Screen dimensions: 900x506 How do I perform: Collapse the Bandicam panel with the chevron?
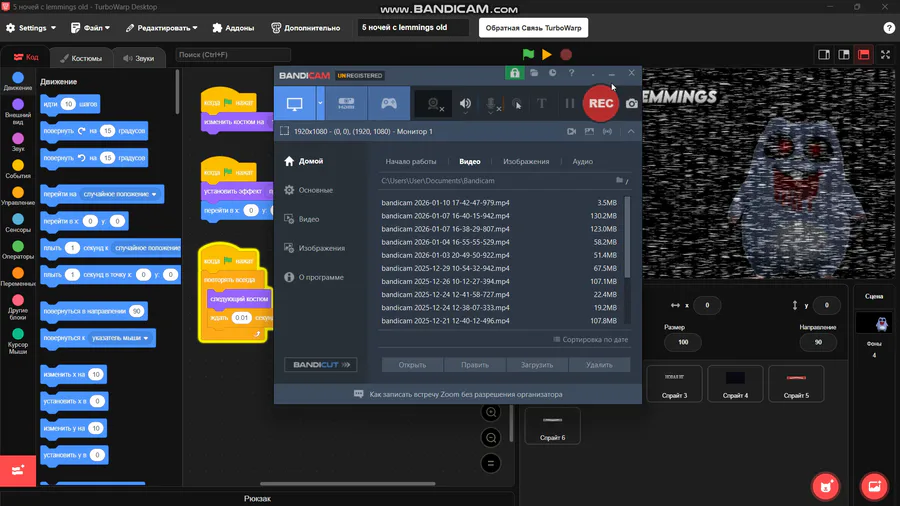tap(631, 131)
